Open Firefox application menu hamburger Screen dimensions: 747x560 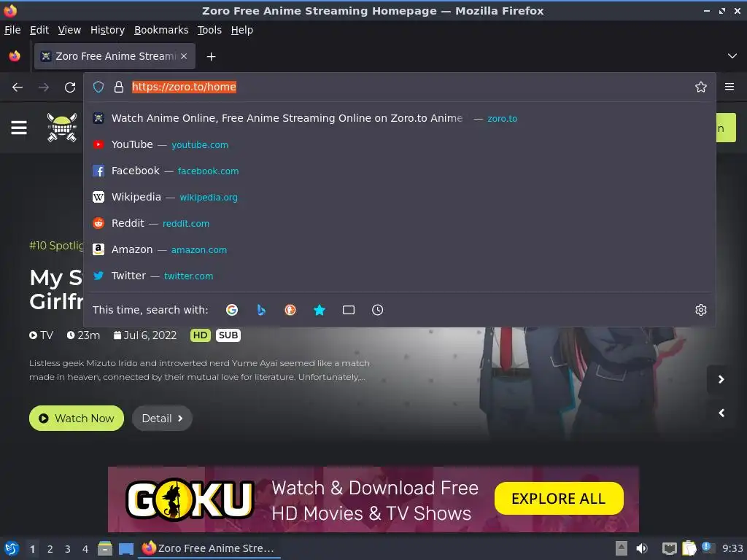tap(729, 87)
